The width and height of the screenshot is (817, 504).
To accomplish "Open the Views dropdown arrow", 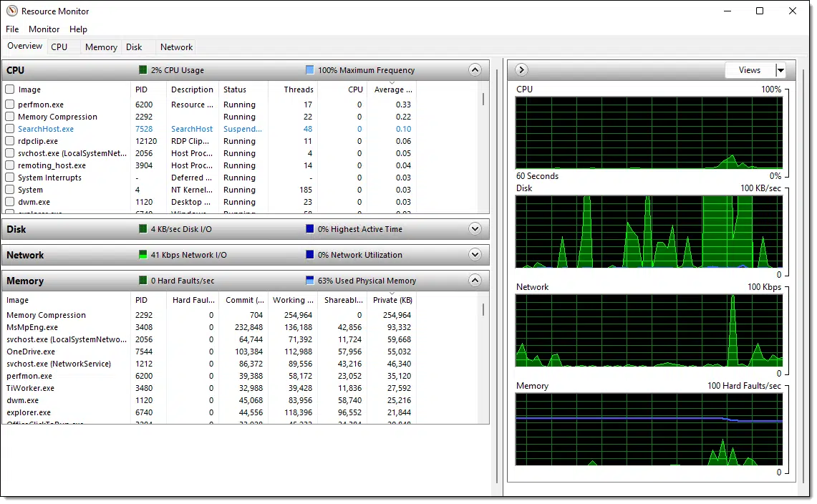I will [x=780, y=70].
